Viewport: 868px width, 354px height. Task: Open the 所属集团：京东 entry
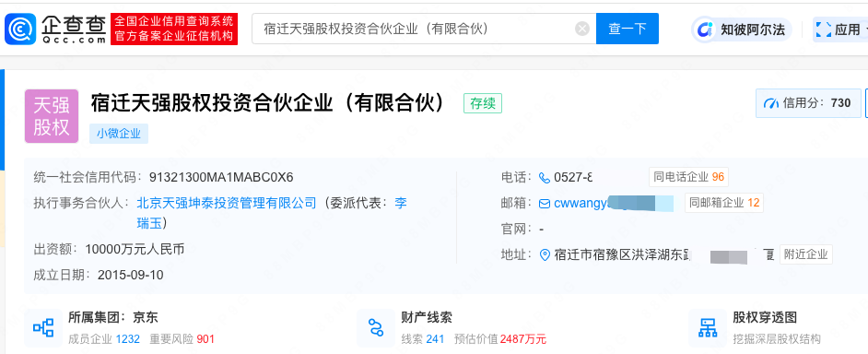113,317
